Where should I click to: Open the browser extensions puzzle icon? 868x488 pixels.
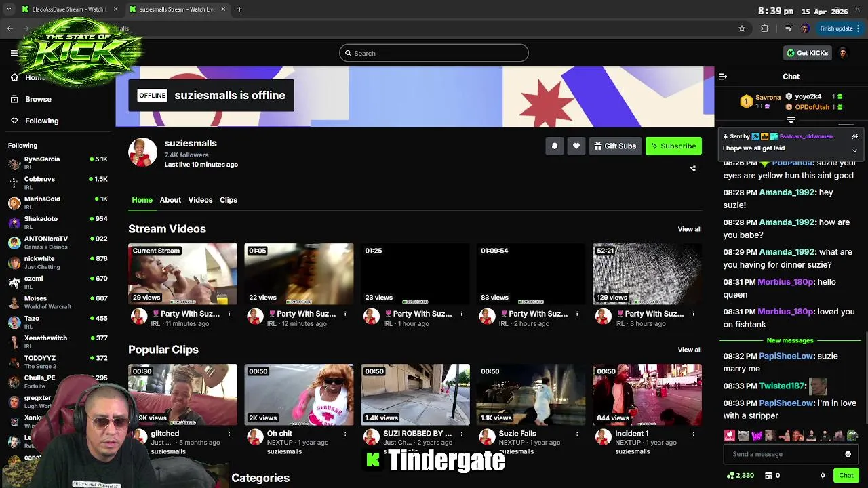pos(765,28)
